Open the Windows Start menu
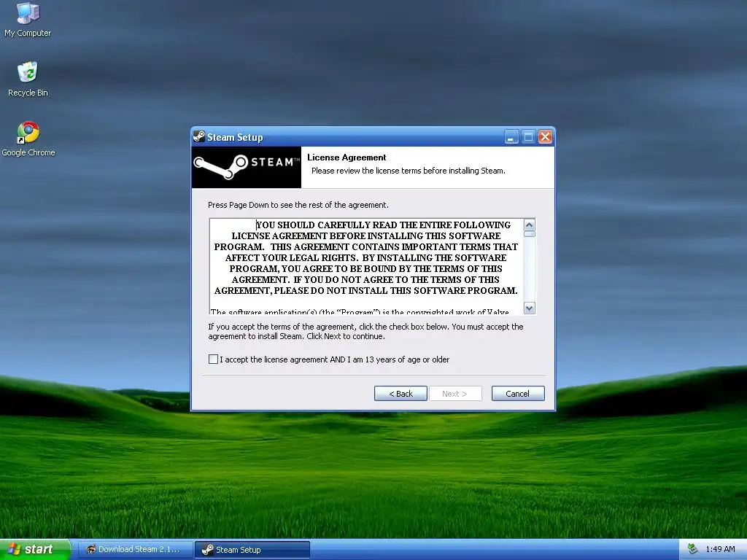The image size is (747, 560). [35, 549]
